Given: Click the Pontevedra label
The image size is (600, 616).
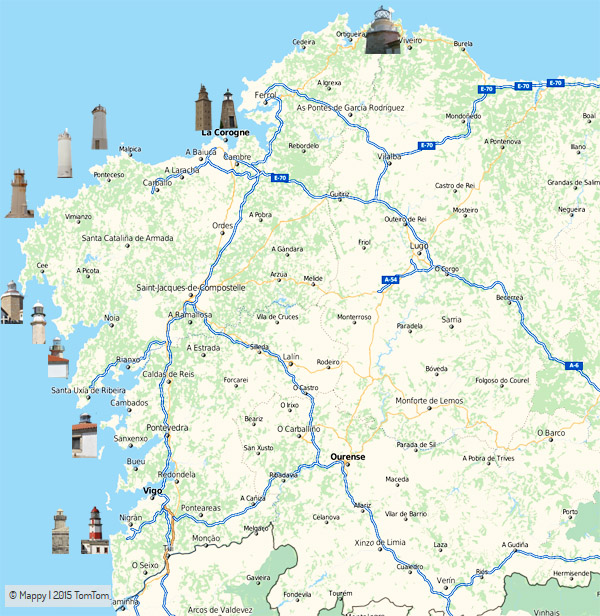Looking at the screenshot, I should 167,427.
